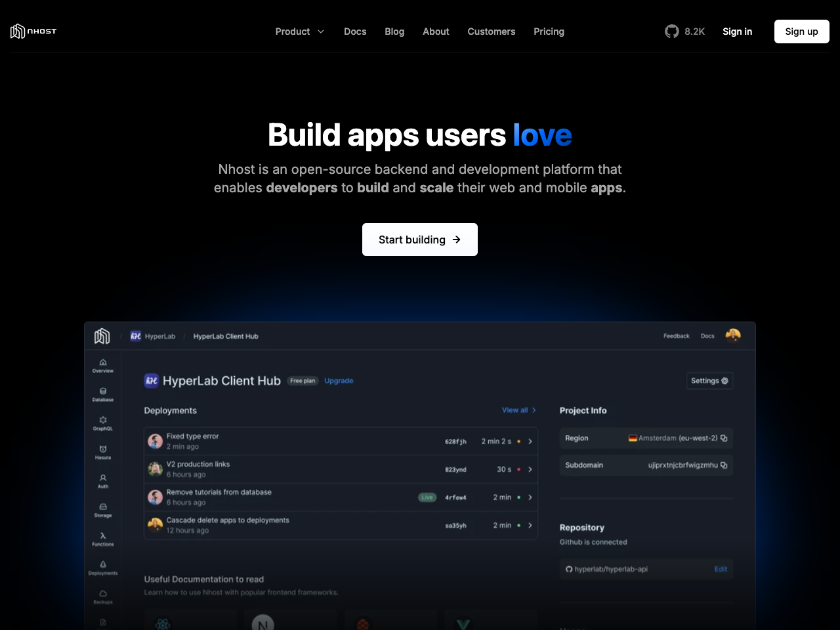This screenshot has width=840, height=630.
Task: Click the avatar beside 'Remove tutorials from database'
Action: pyautogui.click(x=156, y=497)
